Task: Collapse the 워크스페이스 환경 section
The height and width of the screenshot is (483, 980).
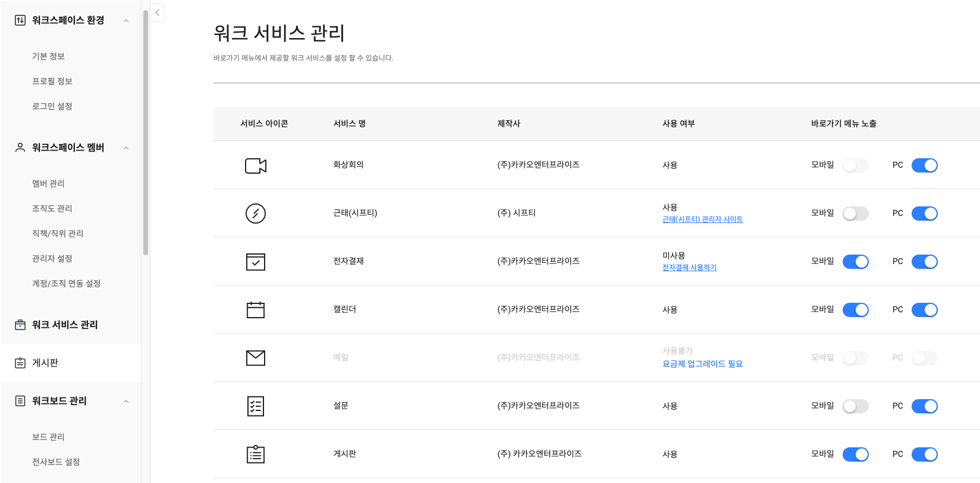Action: coord(126,21)
